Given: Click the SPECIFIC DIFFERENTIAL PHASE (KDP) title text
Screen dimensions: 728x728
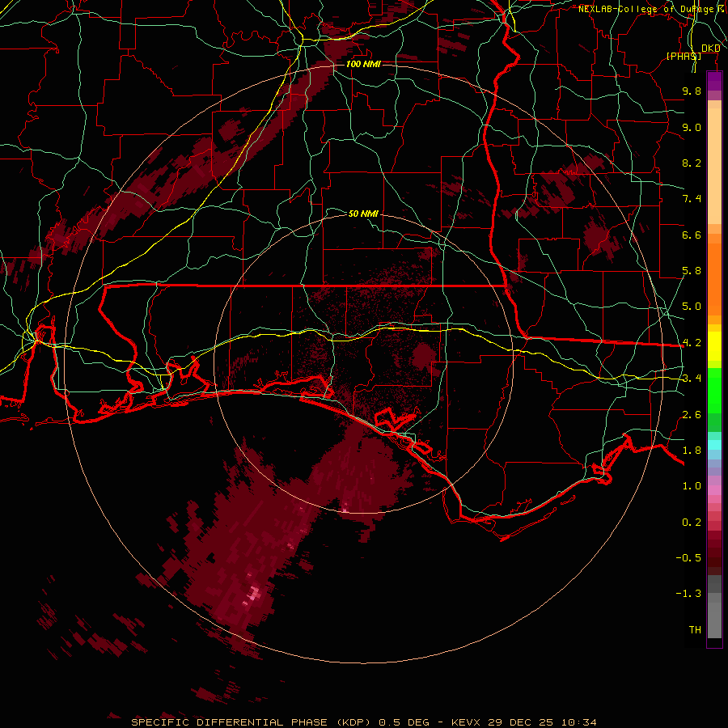Looking at the screenshot, I should (x=251, y=722).
